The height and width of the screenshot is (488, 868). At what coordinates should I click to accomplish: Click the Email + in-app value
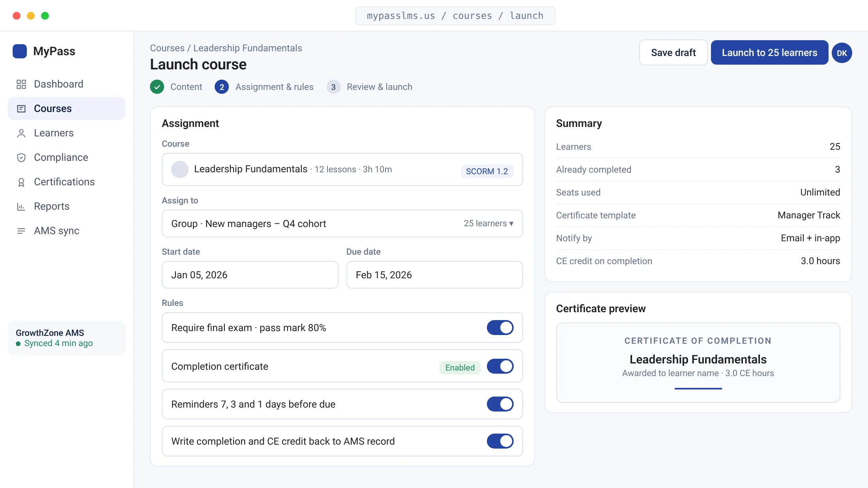point(810,238)
